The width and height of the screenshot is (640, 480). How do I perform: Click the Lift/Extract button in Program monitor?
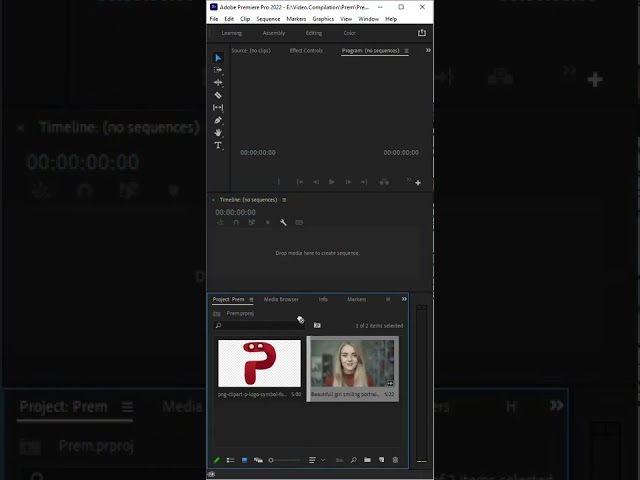(x=384, y=182)
